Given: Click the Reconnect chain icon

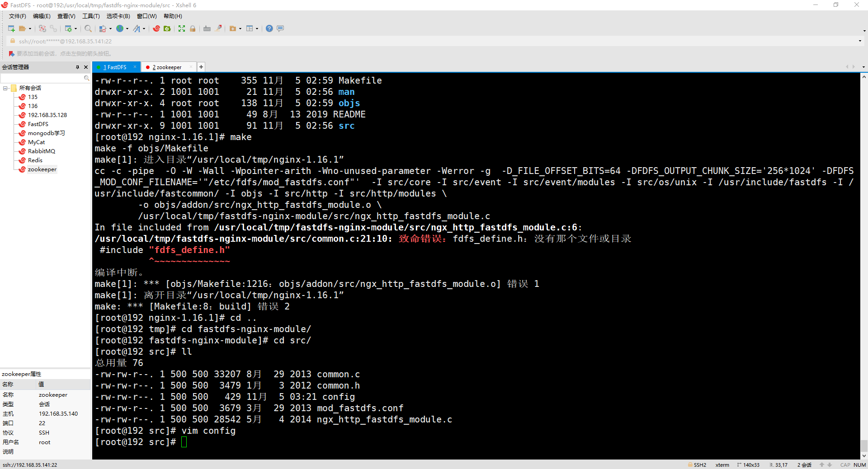Looking at the screenshot, I should click(x=53, y=28).
